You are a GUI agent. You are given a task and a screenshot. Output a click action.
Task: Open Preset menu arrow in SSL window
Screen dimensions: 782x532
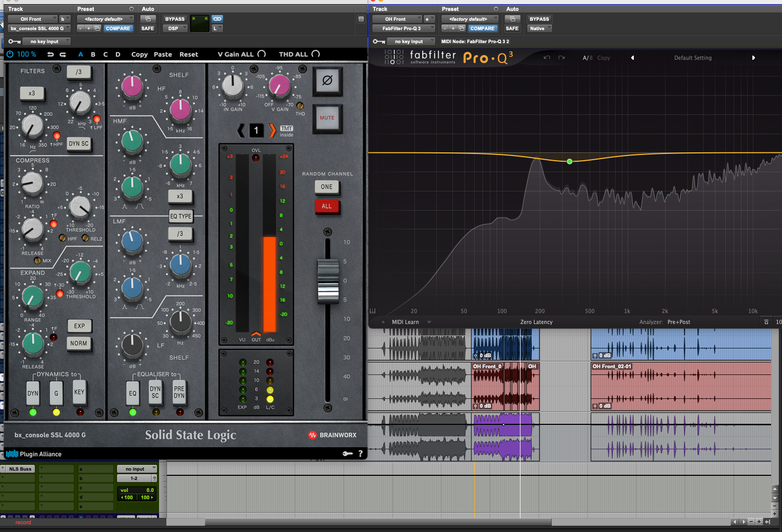[x=132, y=9]
